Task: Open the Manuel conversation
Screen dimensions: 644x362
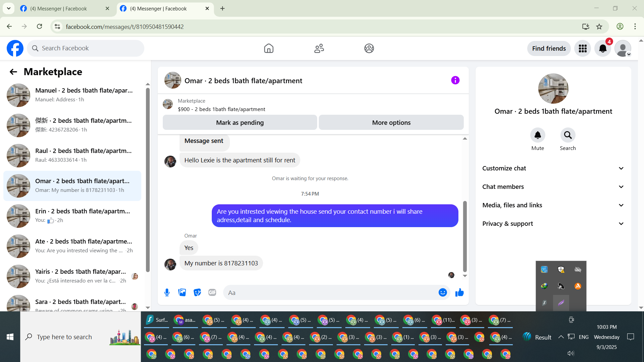Action: pyautogui.click(x=72, y=95)
